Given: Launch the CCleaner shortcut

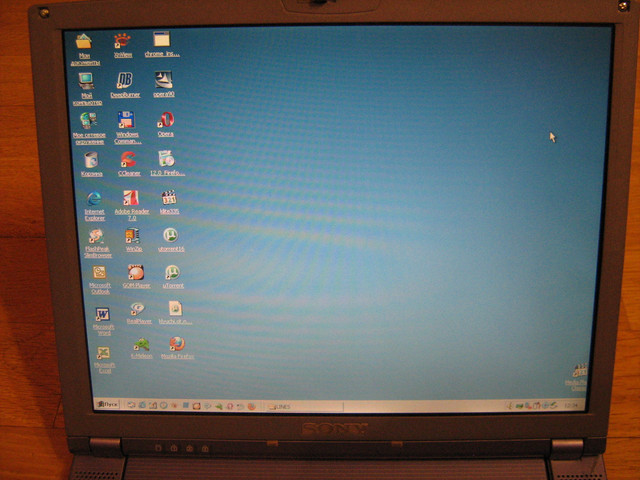Looking at the screenshot, I should 129,159.
